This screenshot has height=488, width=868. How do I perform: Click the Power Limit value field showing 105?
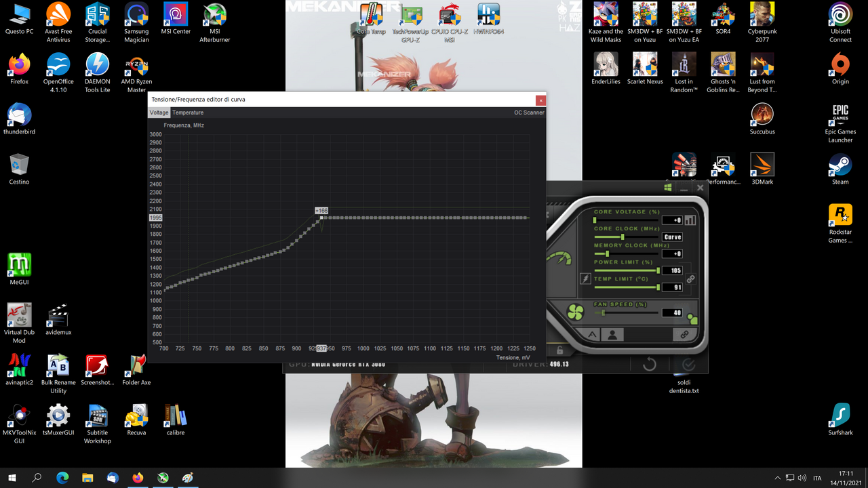[672, 270]
